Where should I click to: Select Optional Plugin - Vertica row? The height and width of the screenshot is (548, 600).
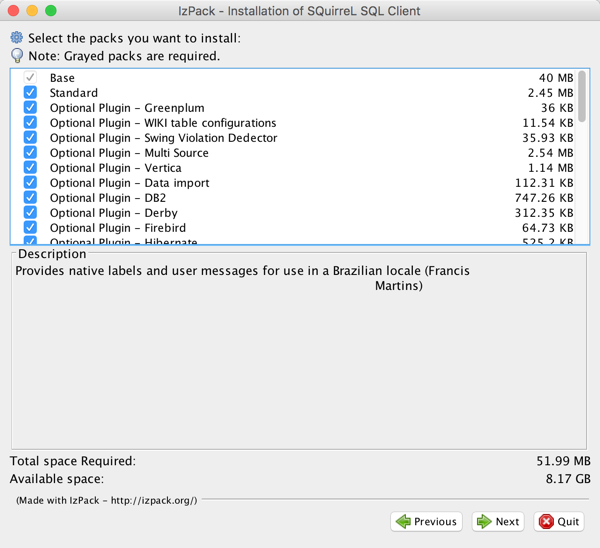point(116,168)
